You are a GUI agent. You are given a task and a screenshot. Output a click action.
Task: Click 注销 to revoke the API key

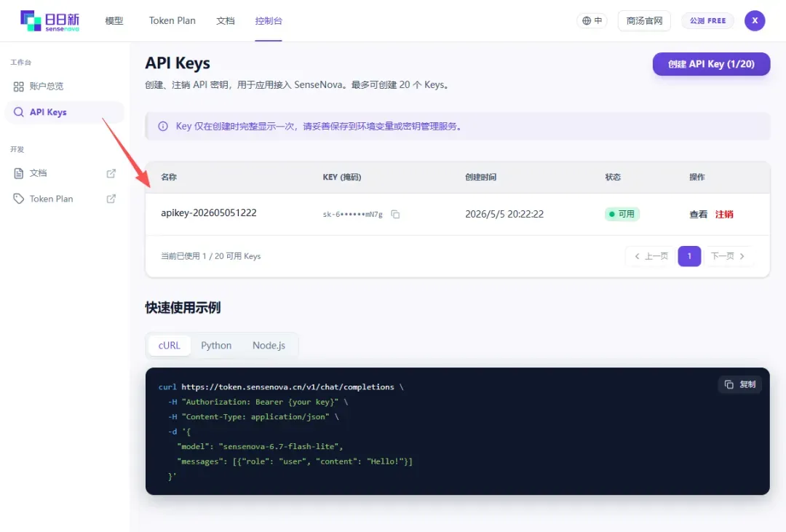724,214
